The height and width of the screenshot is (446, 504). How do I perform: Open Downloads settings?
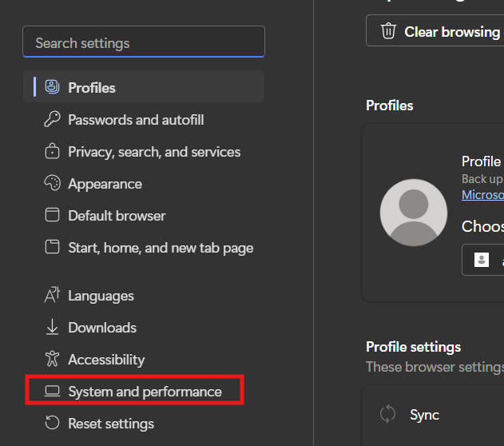point(144,328)
